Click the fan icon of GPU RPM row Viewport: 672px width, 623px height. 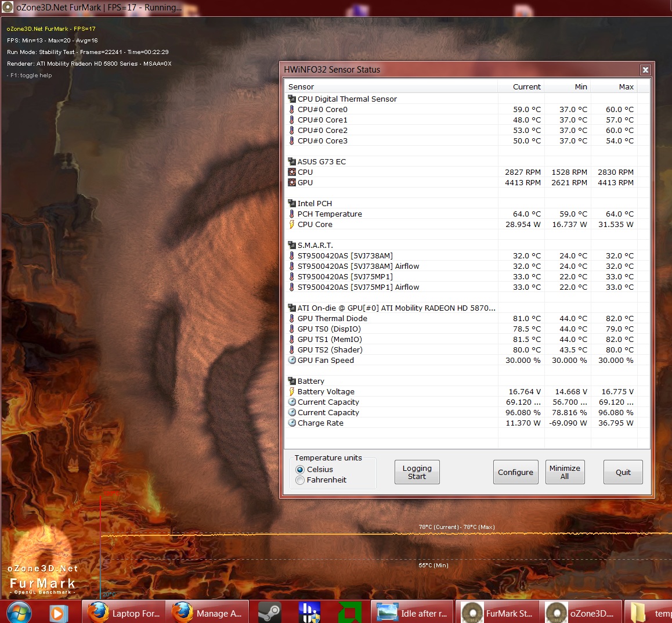point(292,182)
